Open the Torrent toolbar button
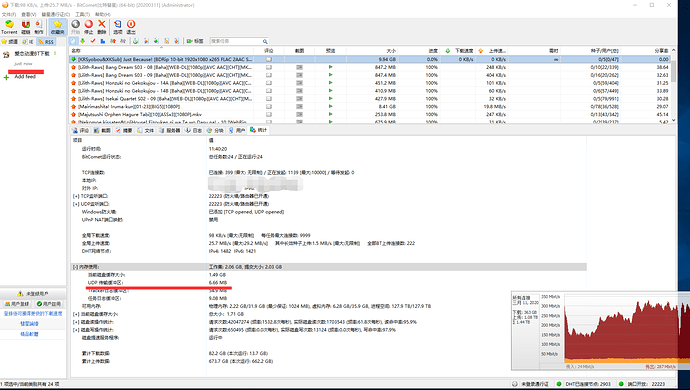This screenshot has height=390, width=690. [x=9, y=27]
